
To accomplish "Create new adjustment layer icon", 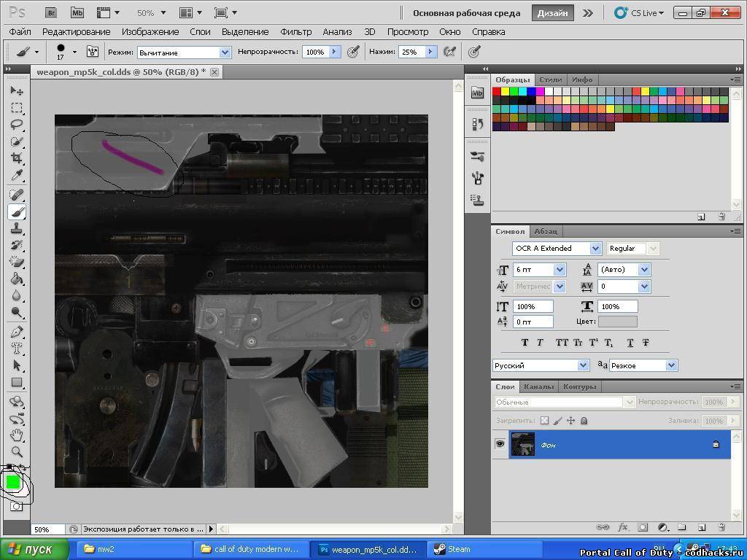I will 662,527.
